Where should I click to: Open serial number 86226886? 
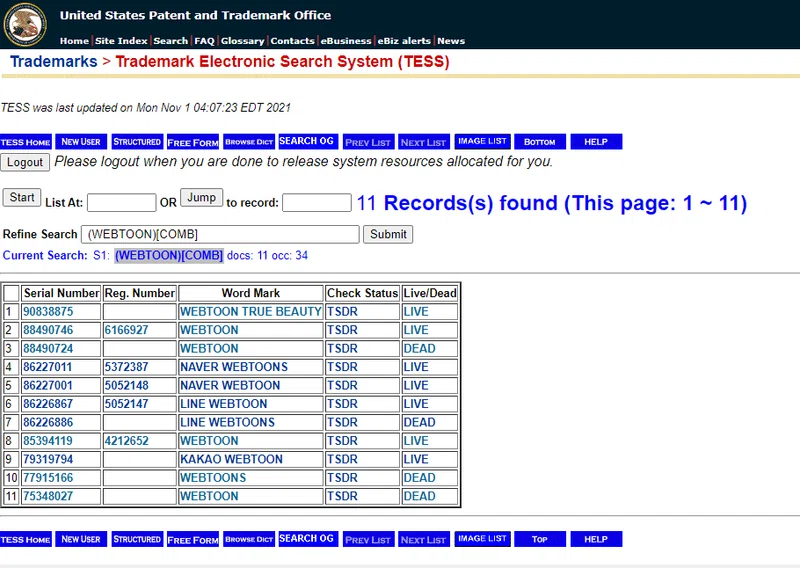click(48, 422)
